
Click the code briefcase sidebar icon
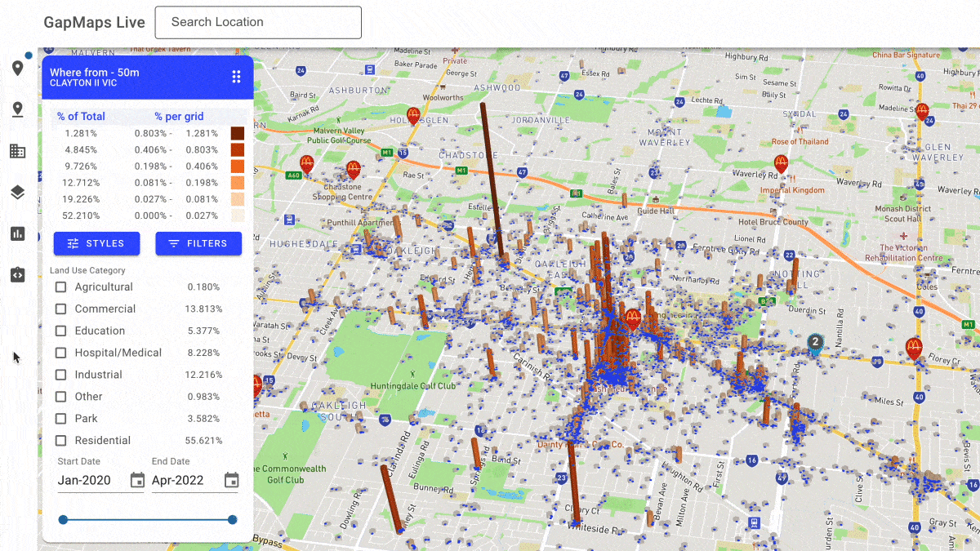click(17, 275)
